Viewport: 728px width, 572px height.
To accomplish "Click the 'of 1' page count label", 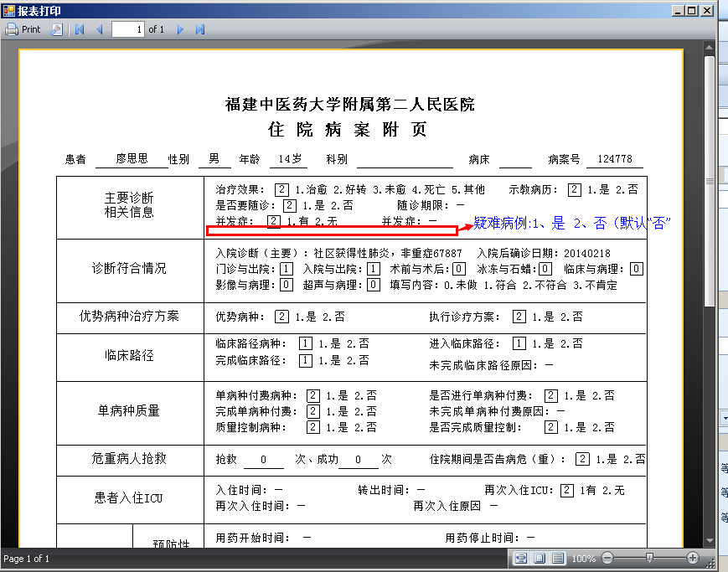I will [157, 29].
